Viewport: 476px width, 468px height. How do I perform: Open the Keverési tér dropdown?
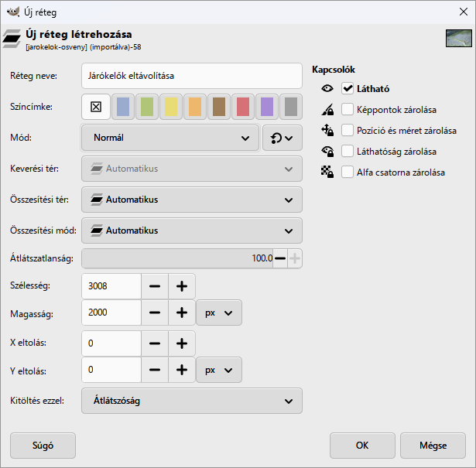coord(192,169)
